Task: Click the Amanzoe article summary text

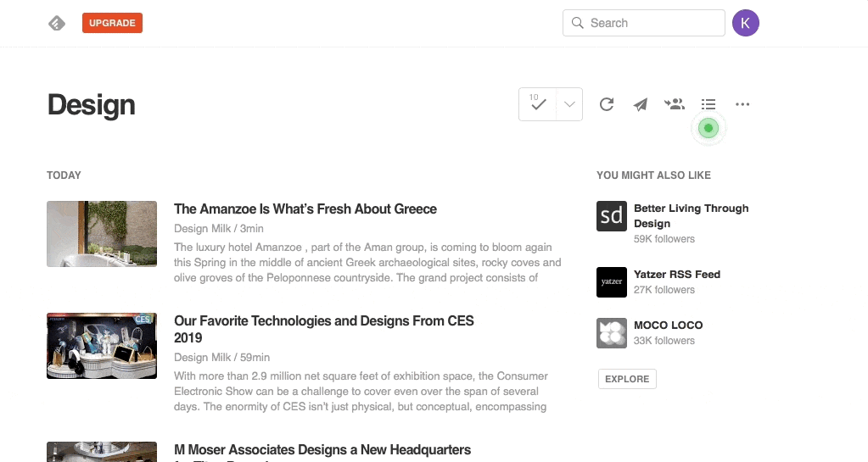Action: [x=367, y=262]
